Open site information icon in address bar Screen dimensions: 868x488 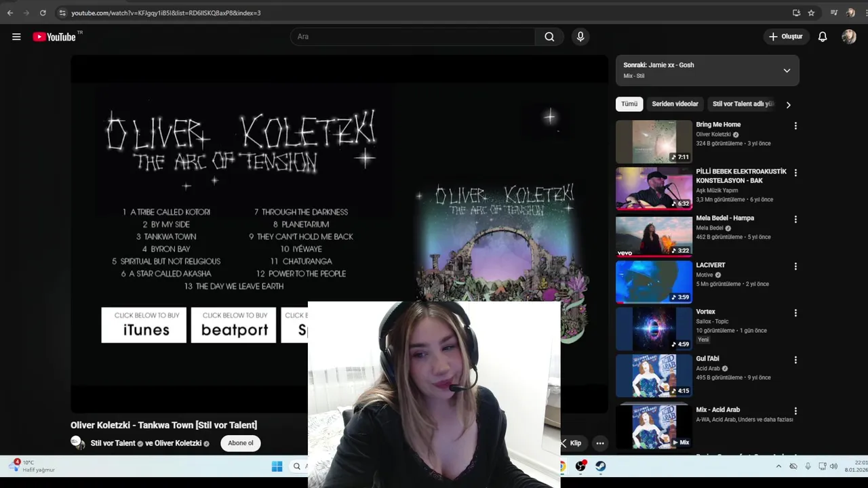62,13
